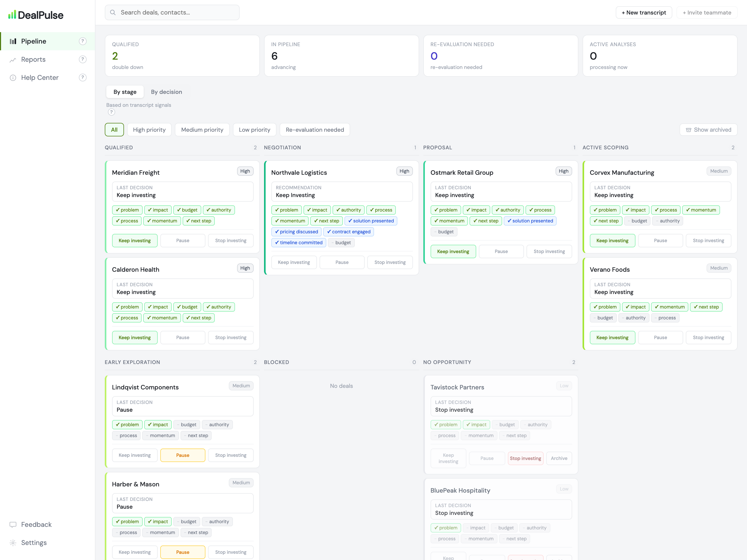Click 'contract engaged' tag on Northvale Logistics

coord(349,232)
